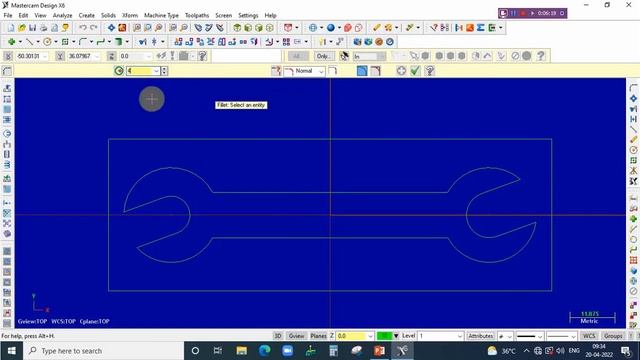
Task: Click the Delete entities eraser icon
Action: tap(376, 28)
